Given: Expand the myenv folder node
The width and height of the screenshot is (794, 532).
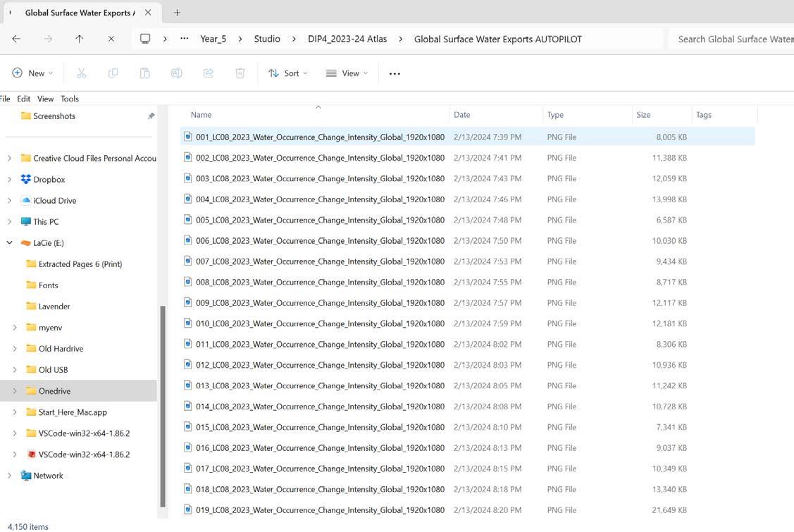Looking at the screenshot, I should pyautogui.click(x=15, y=328).
